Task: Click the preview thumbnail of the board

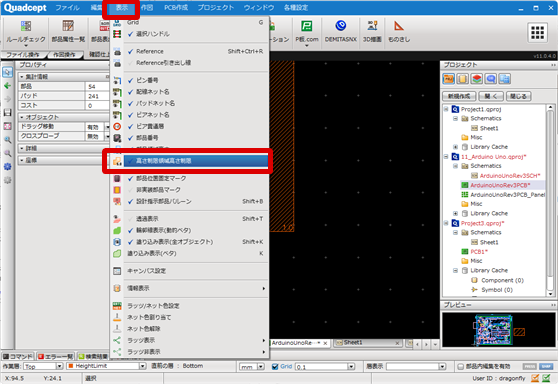Action: [x=498, y=330]
